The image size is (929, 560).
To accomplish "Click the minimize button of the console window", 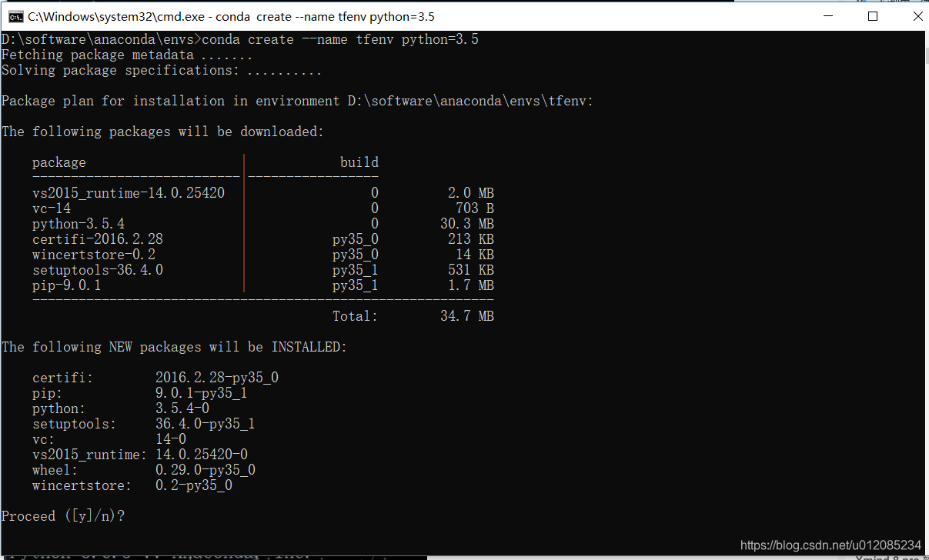I will pyautogui.click(x=827, y=16).
